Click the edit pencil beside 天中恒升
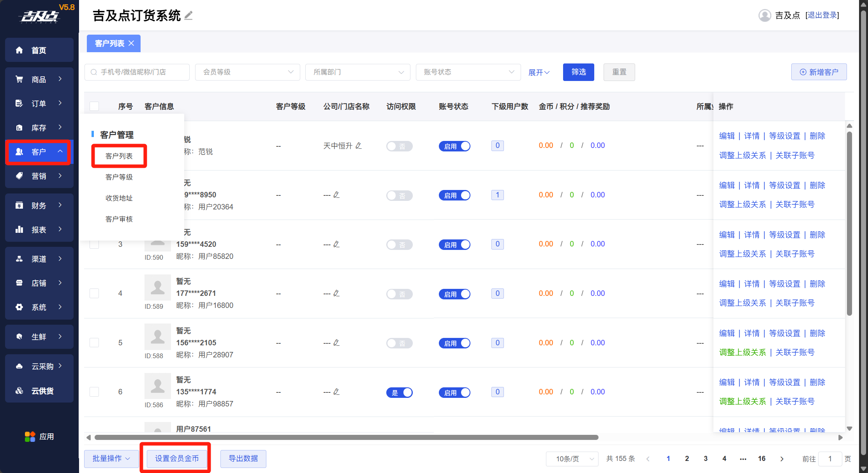This screenshot has height=473, width=868. (359, 146)
